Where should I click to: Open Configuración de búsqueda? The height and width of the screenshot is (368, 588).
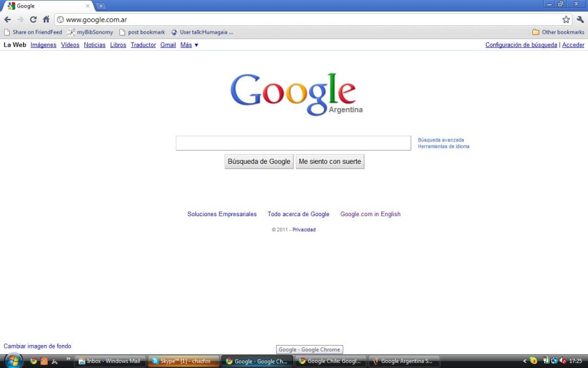521,45
